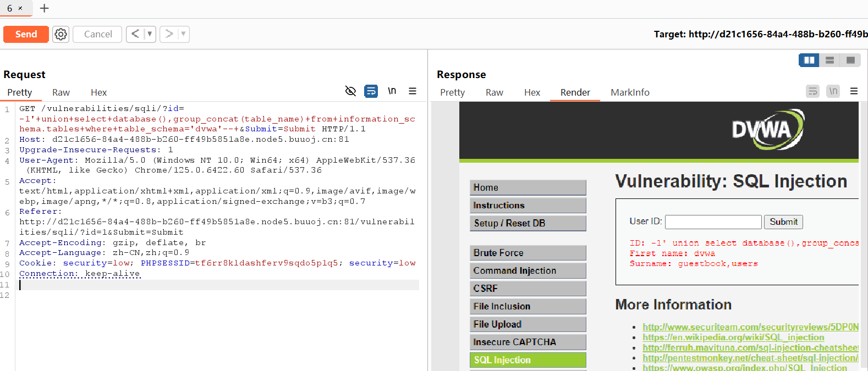Open the Response Pretty tab

453,92
